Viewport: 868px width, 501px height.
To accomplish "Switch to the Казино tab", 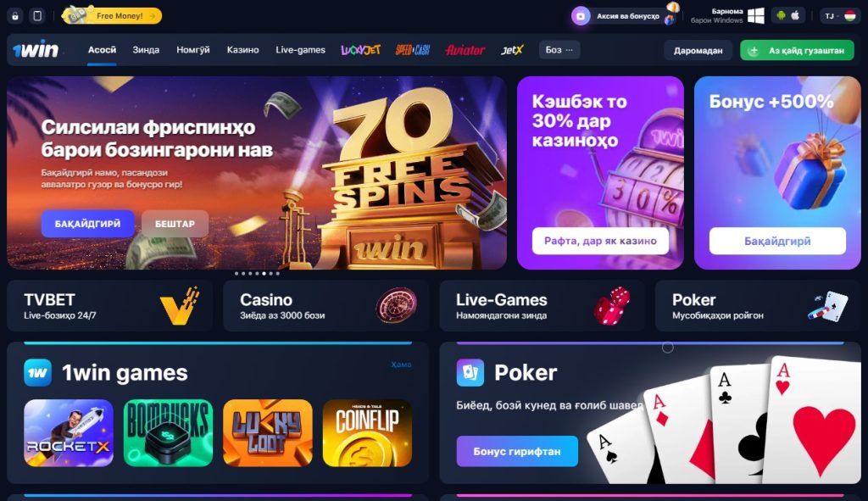I will [x=242, y=50].
